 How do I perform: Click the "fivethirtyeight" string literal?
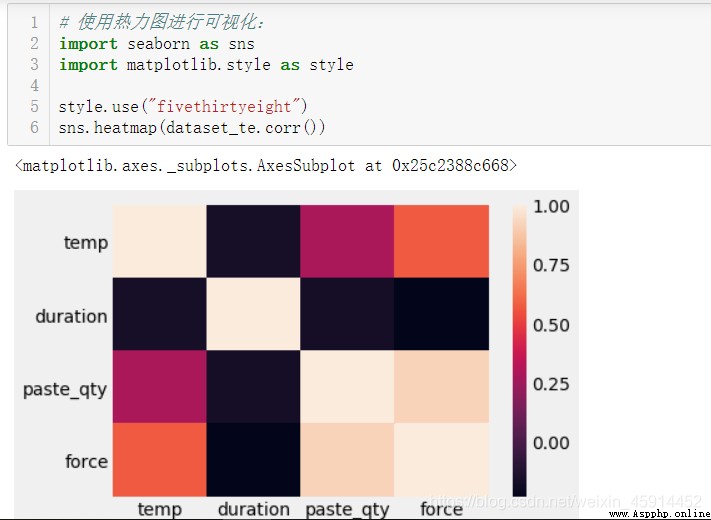tap(224, 106)
